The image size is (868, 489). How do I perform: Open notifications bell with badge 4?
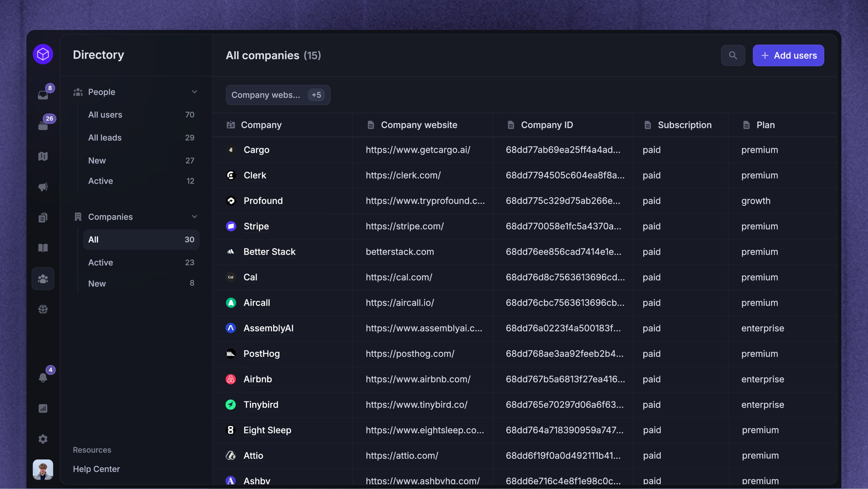[43, 378]
